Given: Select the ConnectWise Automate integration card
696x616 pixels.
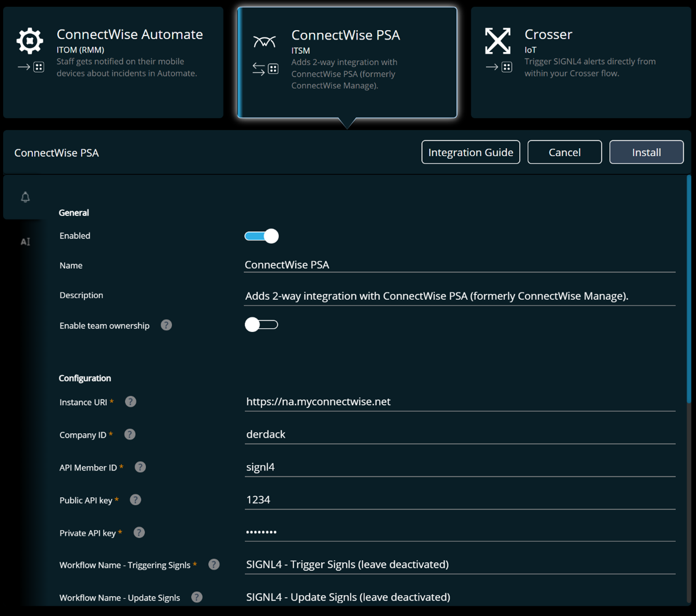Looking at the screenshot, I should point(113,62).
